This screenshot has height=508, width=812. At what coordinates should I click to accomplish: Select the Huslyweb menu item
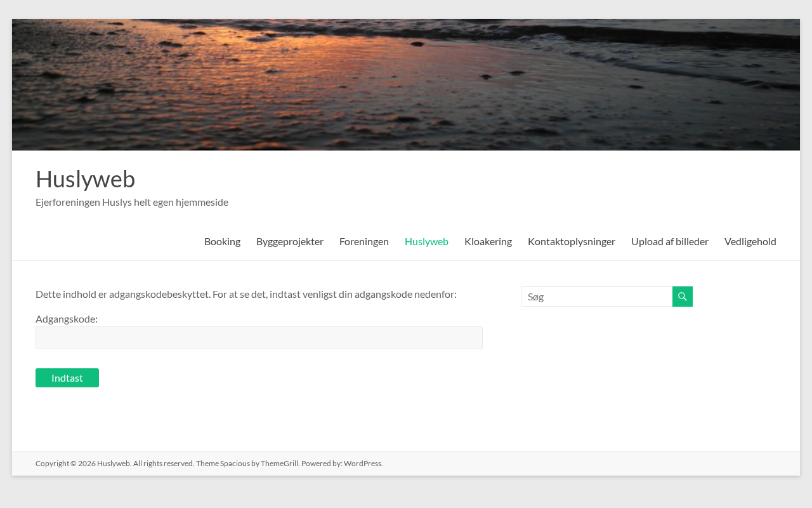pyautogui.click(x=426, y=241)
